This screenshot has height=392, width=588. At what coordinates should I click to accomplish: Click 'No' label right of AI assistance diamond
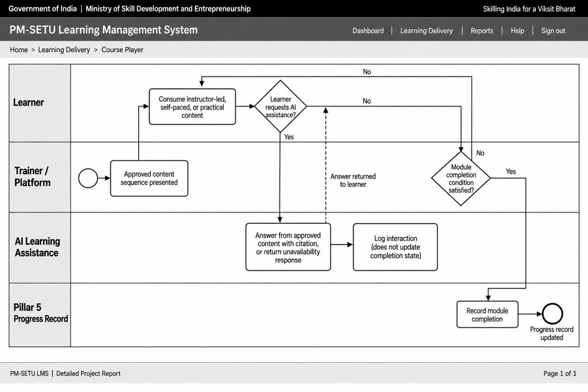366,101
